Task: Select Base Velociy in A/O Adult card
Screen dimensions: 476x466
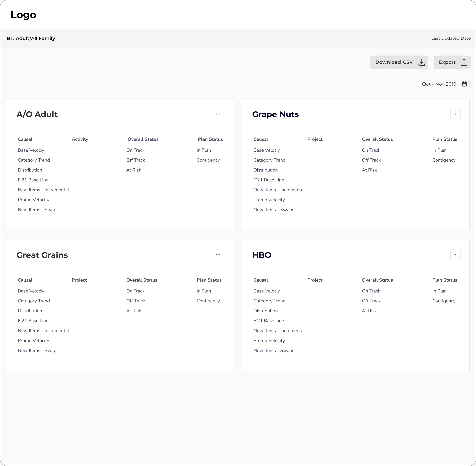Action: pos(31,150)
